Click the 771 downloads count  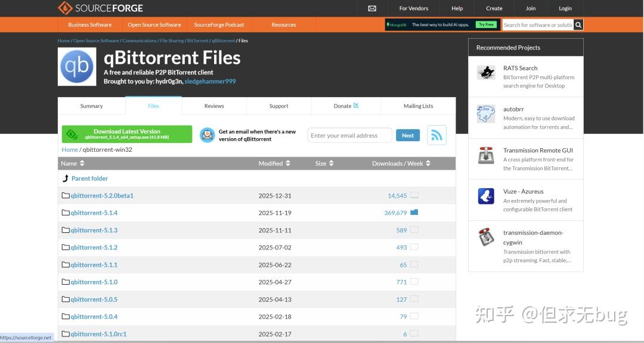tap(402, 282)
